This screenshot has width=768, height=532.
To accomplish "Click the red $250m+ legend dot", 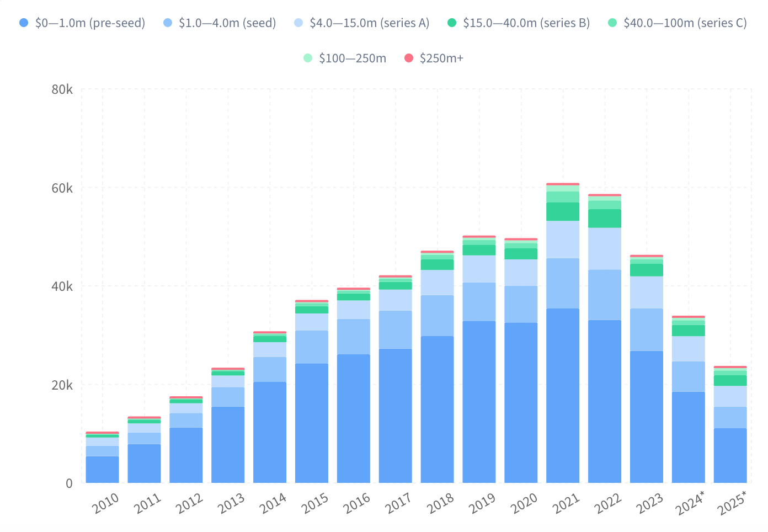I will (409, 58).
